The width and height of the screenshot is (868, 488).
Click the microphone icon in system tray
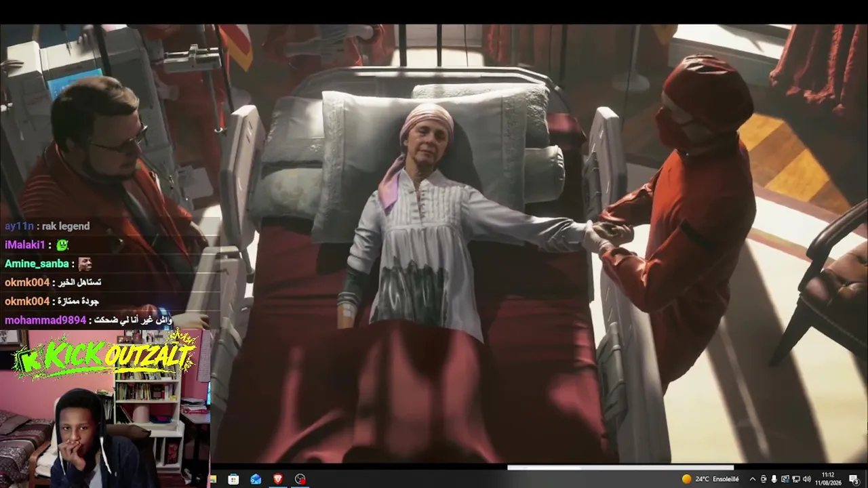click(x=774, y=479)
